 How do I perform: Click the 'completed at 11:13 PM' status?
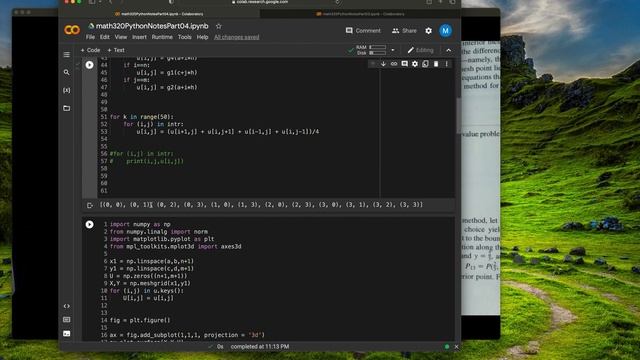coord(260,347)
